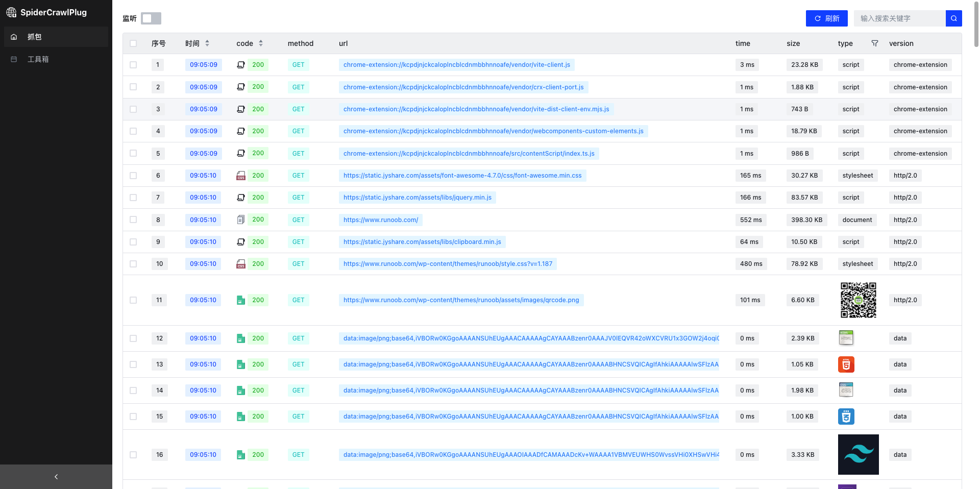This screenshot has width=980, height=489.
Task: Click the document file icon in row 8
Action: pos(241,219)
